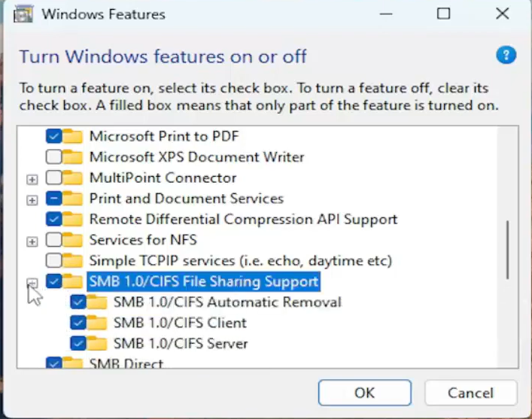Collapse the SMB 1.0/CIFS File Sharing Support node
The width and height of the screenshot is (532, 419).
pos(32,283)
